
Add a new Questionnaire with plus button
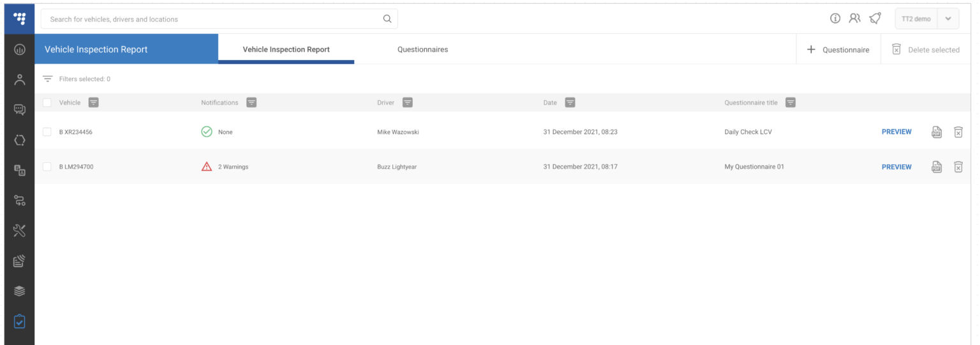click(x=838, y=49)
